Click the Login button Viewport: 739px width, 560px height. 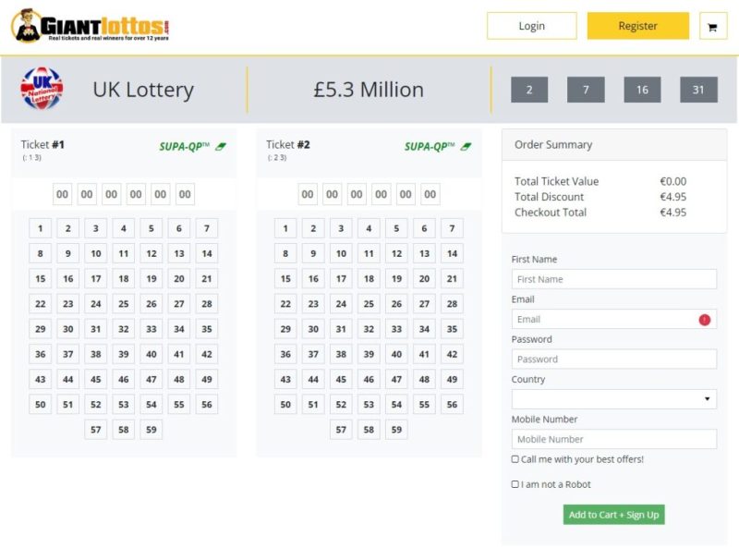(531, 26)
